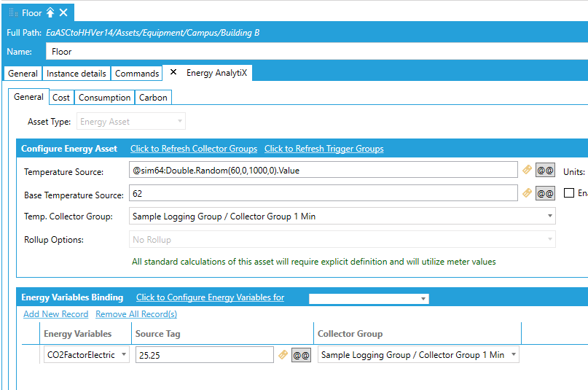This screenshot has height=390, width=588.
Task: Open the Commands tab
Action: [x=137, y=74]
